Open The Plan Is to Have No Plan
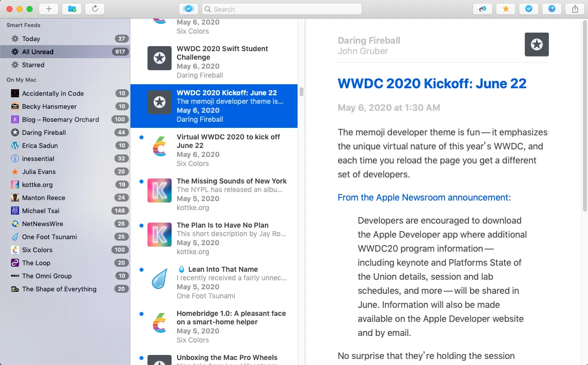Viewport: 588px width, 365px height. pyautogui.click(x=214, y=238)
